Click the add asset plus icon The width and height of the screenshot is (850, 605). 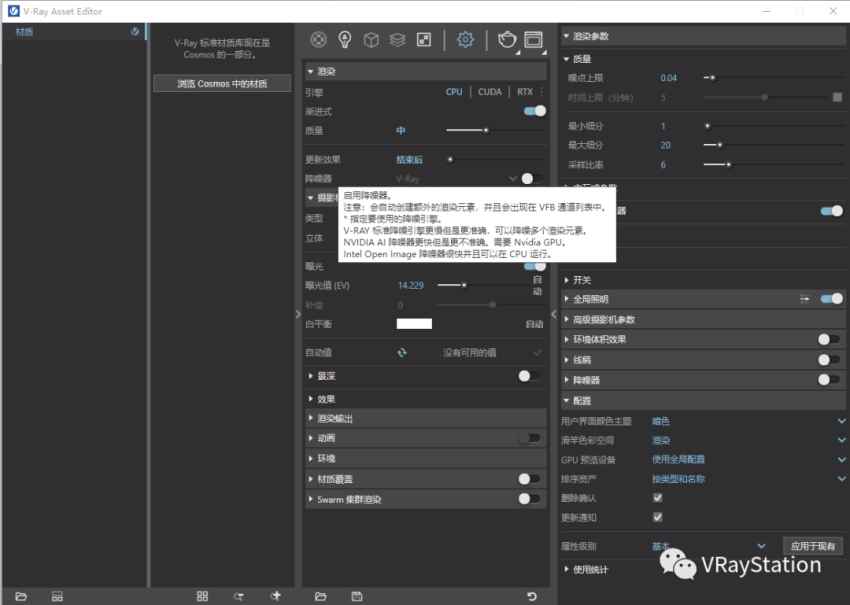pyautogui.click(x=275, y=596)
